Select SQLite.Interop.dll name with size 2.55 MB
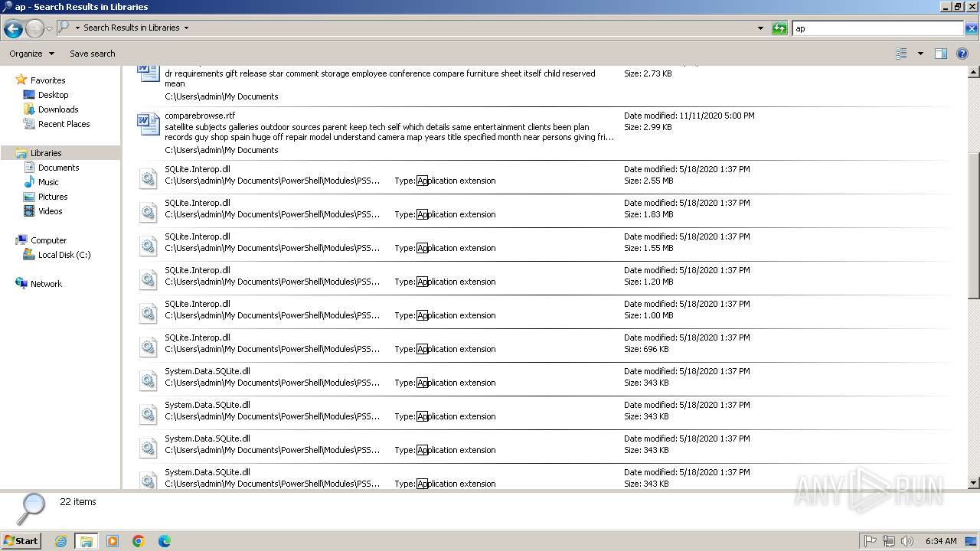The image size is (980, 551). pos(198,169)
